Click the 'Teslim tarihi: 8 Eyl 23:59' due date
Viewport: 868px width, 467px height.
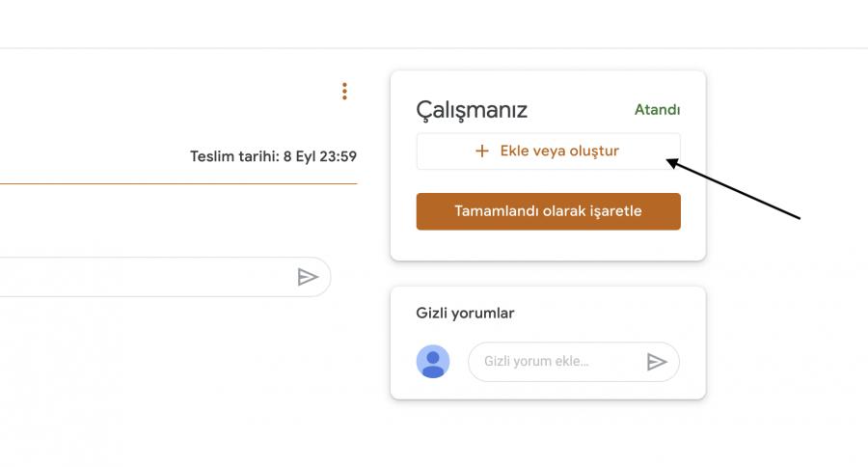coord(274,156)
